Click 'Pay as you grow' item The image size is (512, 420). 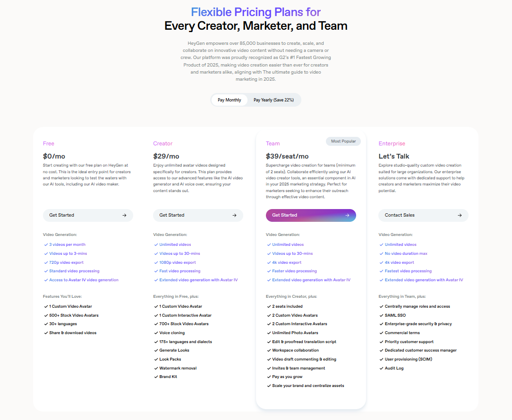click(x=287, y=377)
